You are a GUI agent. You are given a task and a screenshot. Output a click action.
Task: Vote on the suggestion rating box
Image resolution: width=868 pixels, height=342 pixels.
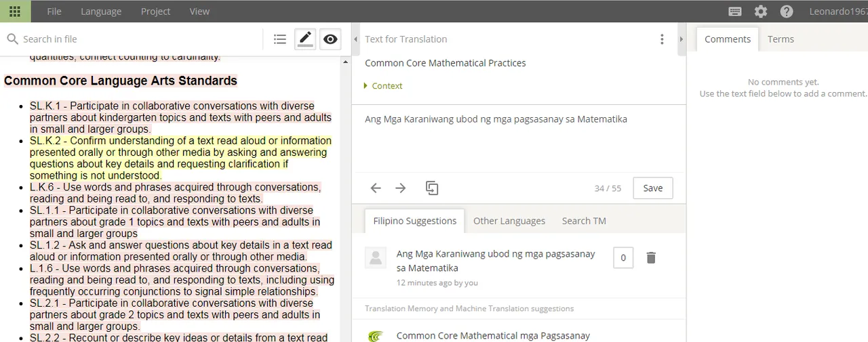point(623,257)
